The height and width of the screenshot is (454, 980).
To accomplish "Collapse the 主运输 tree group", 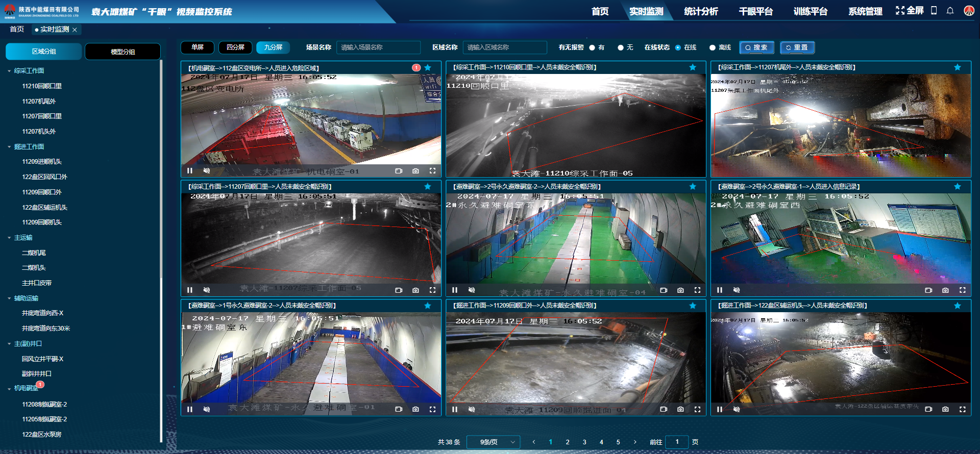I will click(x=9, y=238).
